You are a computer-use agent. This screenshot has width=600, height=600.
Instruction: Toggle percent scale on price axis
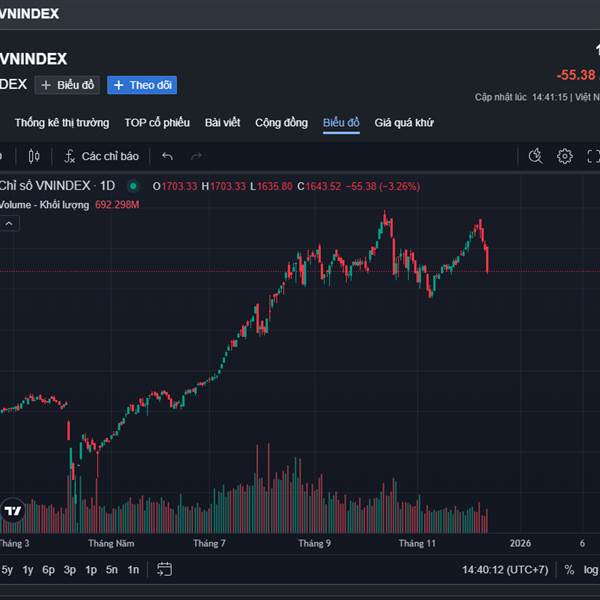[569, 570]
